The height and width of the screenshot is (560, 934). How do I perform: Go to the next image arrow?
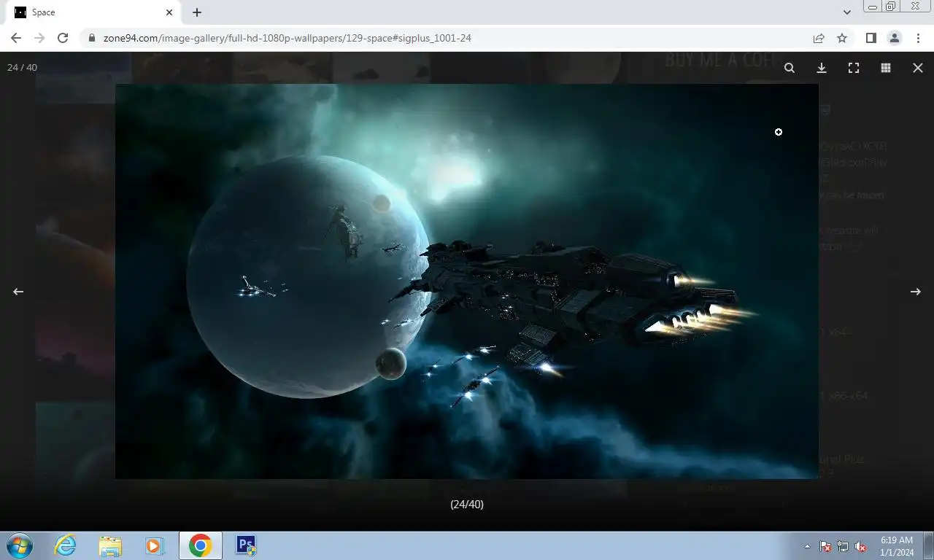916,292
